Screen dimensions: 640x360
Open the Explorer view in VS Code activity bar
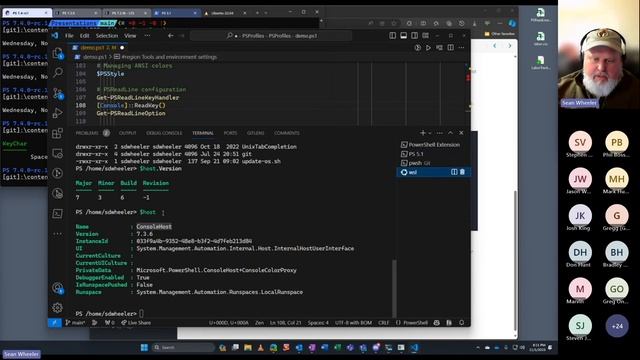tap(58, 53)
